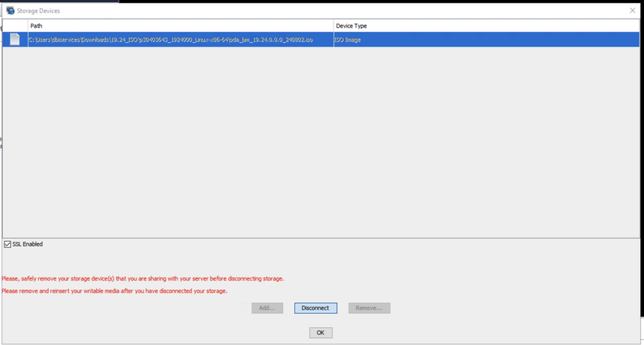Viewport: 644px width, 345px height.
Task: Click the Storage Devices window icon
Action: coord(10,11)
